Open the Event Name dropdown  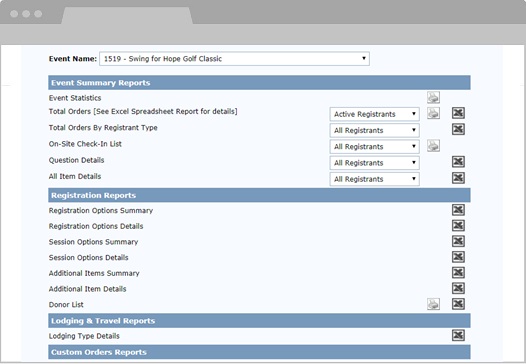[x=234, y=59]
